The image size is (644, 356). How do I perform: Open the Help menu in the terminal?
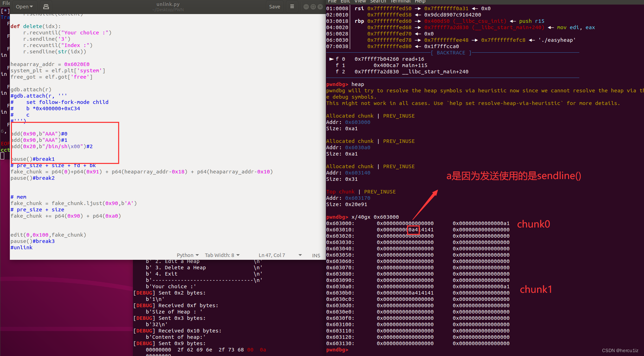[x=420, y=2]
